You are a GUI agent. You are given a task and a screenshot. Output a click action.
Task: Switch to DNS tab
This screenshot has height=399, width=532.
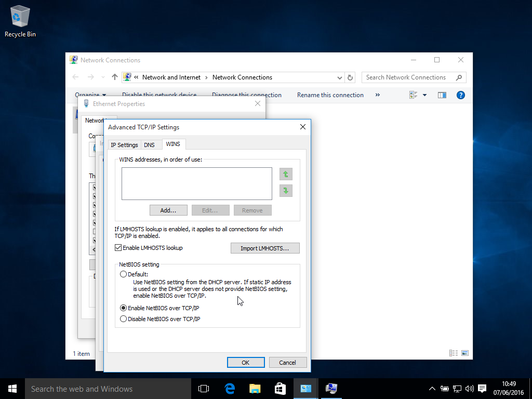pyautogui.click(x=149, y=145)
